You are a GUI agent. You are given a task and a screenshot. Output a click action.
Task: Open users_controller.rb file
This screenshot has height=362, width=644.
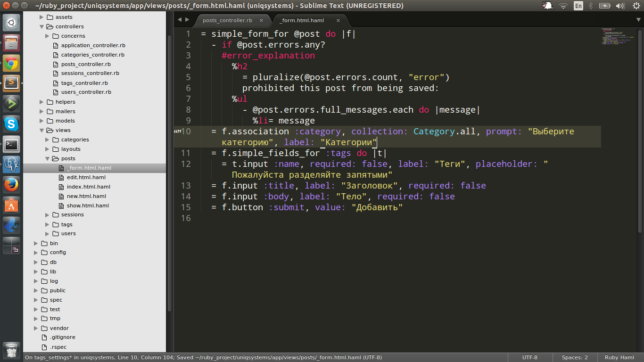(86, 92)
